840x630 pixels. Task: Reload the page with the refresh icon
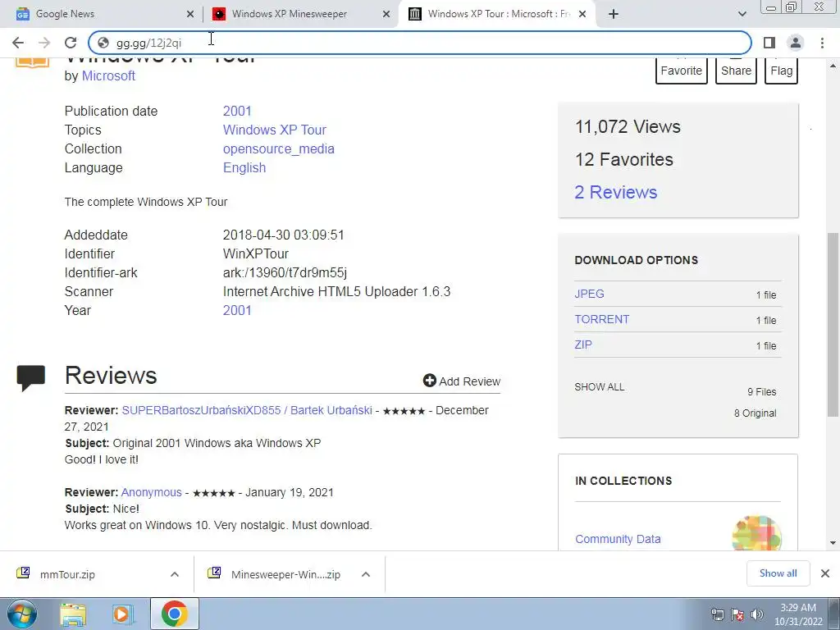tap(71, 43)
